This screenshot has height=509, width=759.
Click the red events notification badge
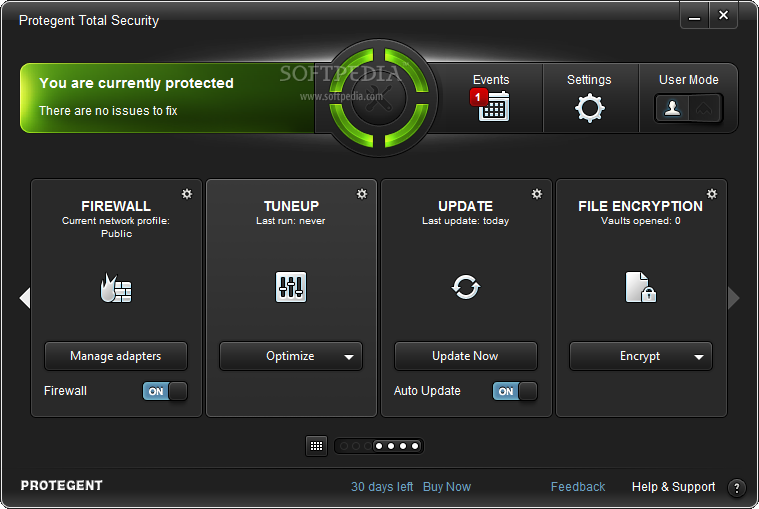(x=478, y=97)
